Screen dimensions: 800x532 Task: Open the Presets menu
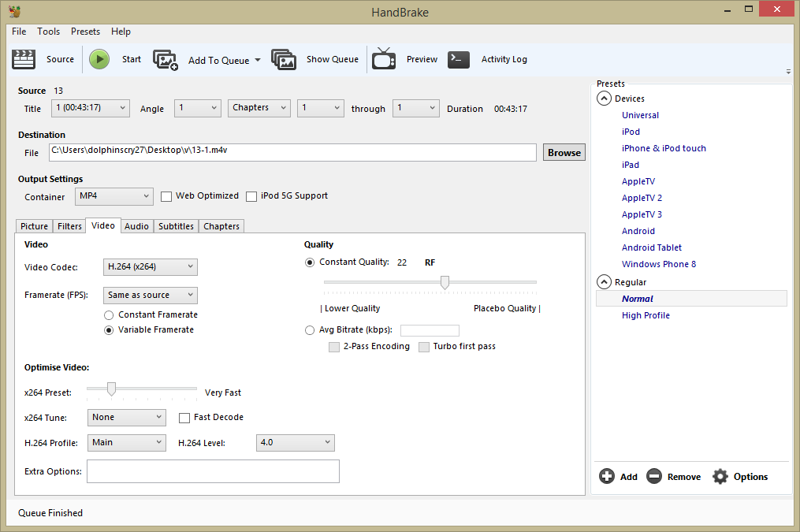[85, 32]
